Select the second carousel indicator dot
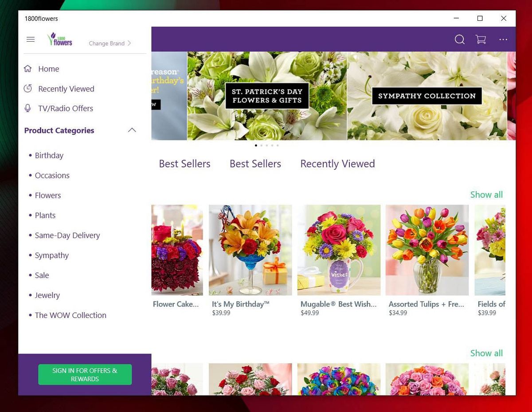The image size is (532, 412). point(261,145)
